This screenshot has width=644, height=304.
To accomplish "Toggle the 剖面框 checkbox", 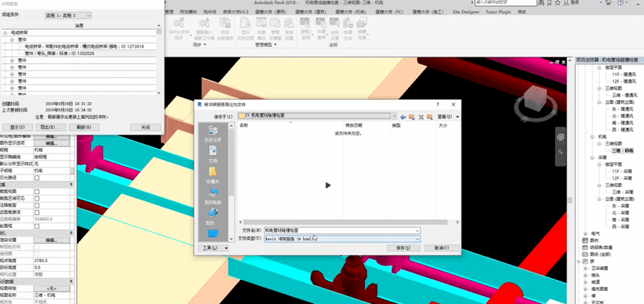I will (x=37, y=226).
